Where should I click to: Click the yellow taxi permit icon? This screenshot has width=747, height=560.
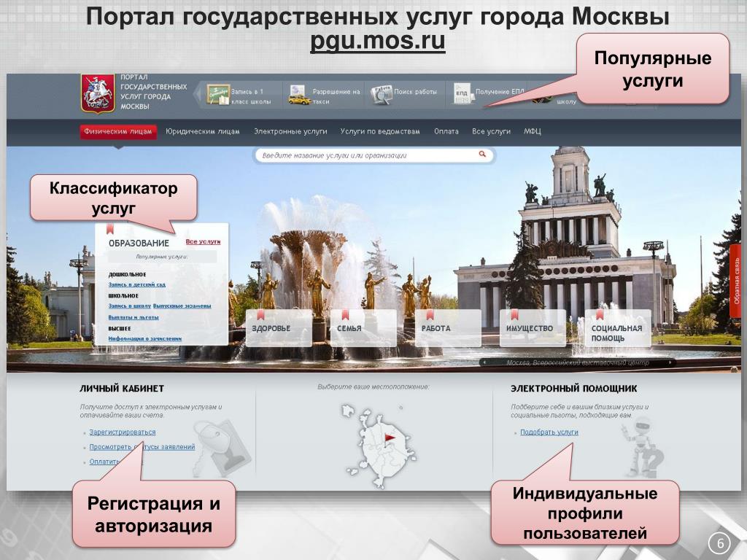[x=298, y=96]
